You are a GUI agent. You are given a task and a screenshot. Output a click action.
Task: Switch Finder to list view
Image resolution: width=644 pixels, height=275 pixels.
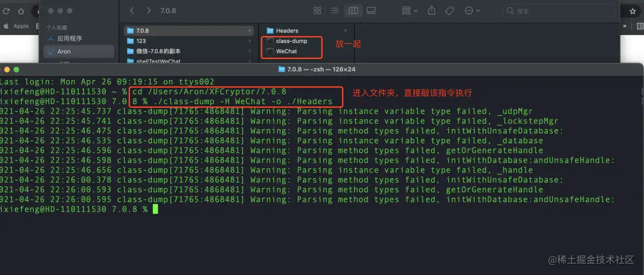tap(334, 11)
